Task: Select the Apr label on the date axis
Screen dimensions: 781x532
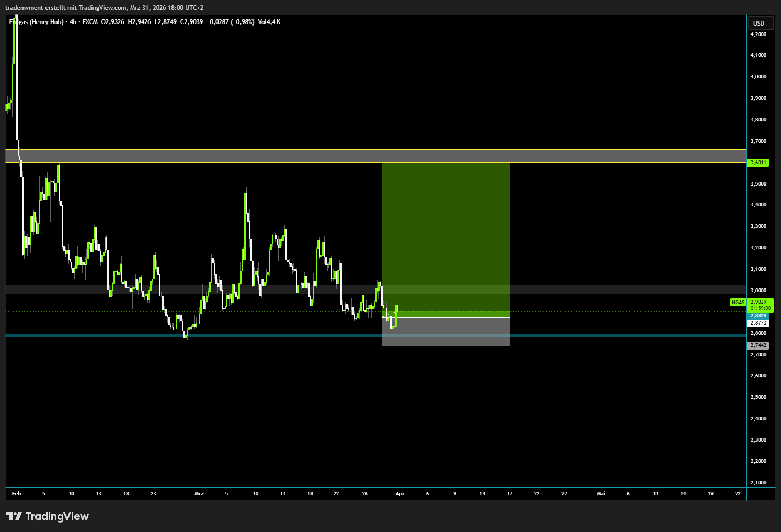Action: [x=400, y=493]
